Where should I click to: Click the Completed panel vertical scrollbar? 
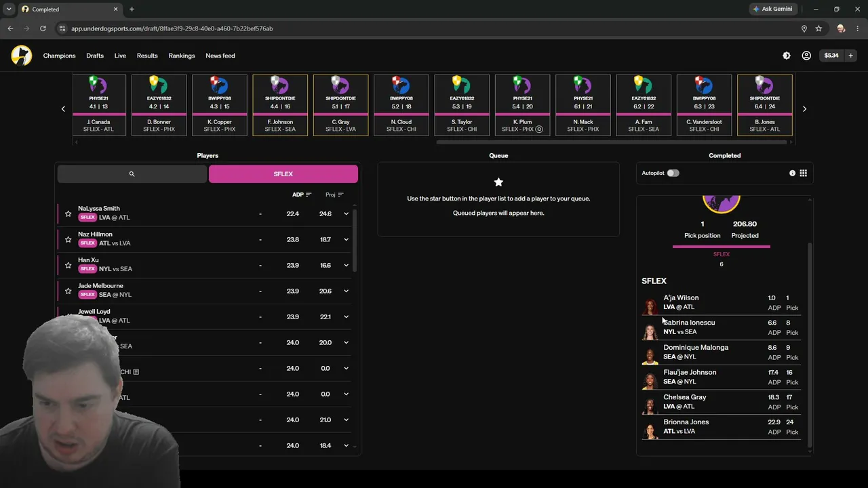pos(809,344)
